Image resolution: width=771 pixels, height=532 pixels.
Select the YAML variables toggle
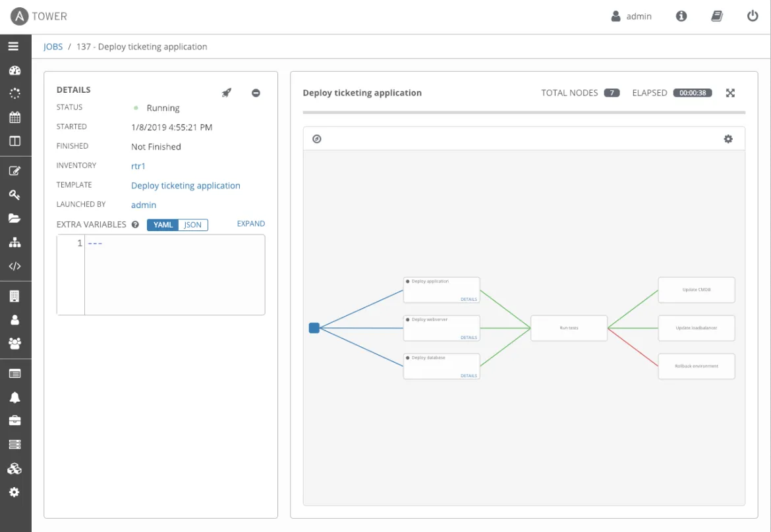163,225
